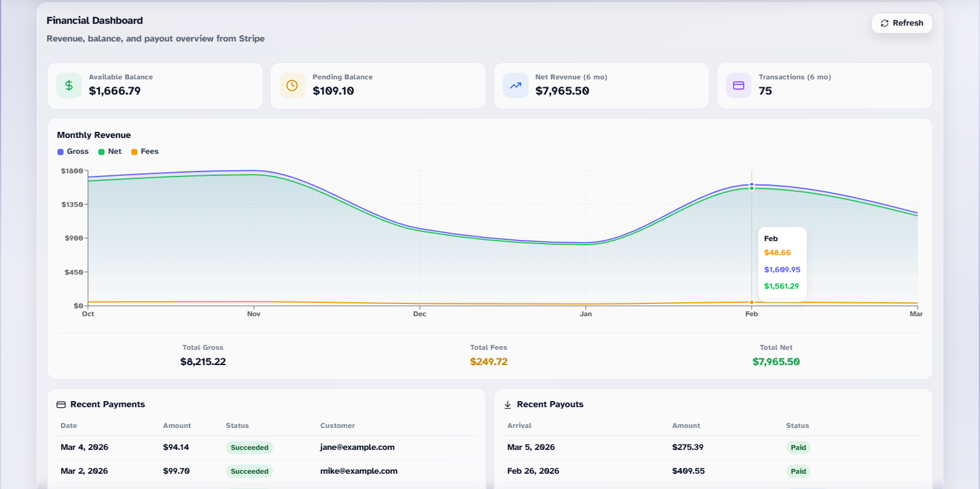Toggle the Fees series in chart legend
Image resolution: width=980 pixels, height=489 pixels.
(x=145, y=151)
